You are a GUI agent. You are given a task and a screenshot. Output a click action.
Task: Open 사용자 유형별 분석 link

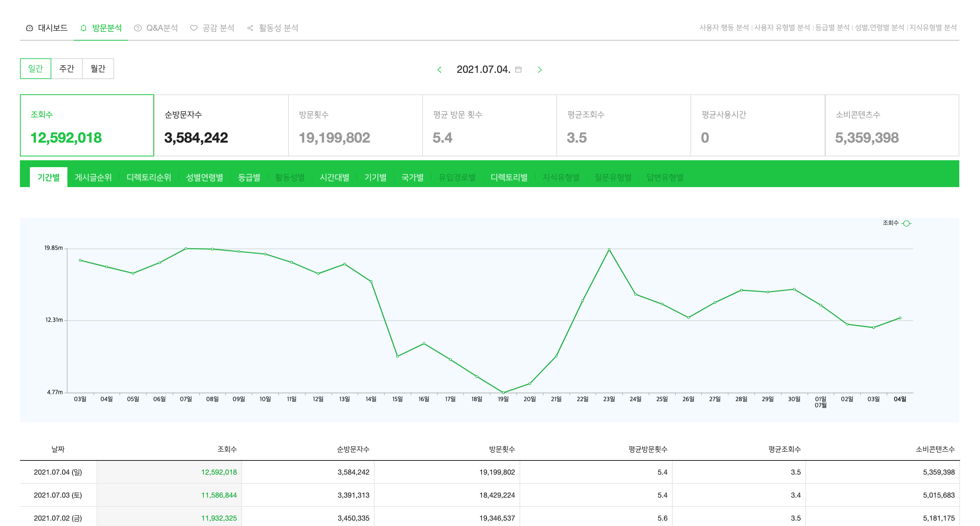782,28
